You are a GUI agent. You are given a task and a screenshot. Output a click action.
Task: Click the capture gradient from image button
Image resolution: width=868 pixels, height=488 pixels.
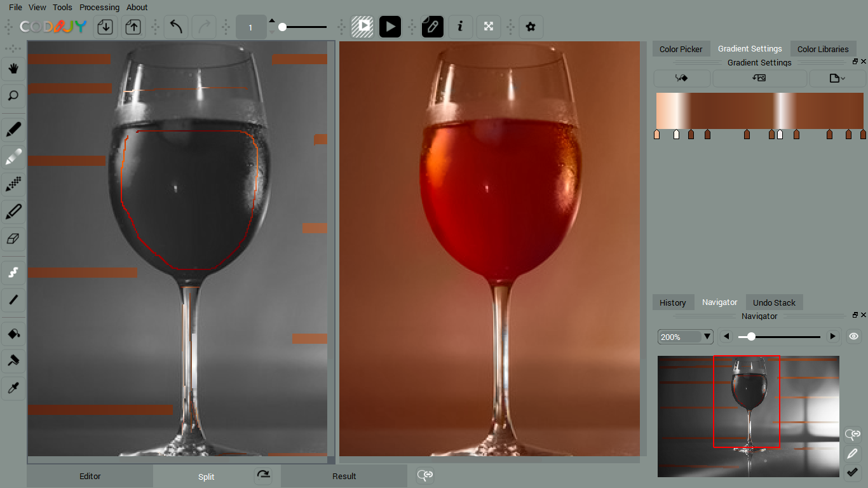(x=759, y=78)
